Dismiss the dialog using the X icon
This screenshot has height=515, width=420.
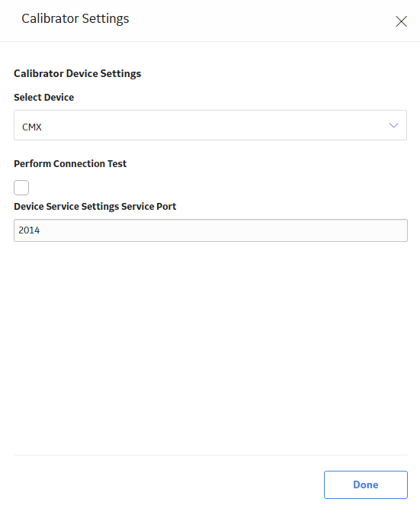(401, 21)
